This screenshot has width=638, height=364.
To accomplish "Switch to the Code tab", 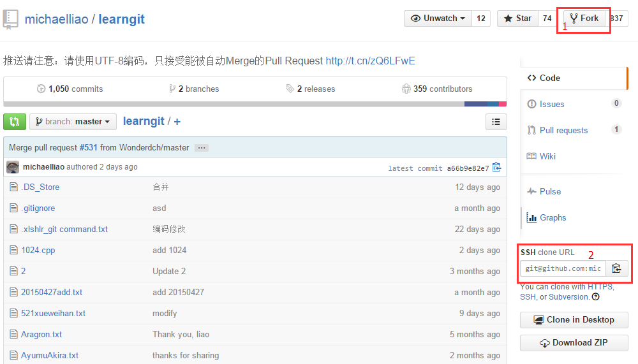I will [x=574, y=78].
